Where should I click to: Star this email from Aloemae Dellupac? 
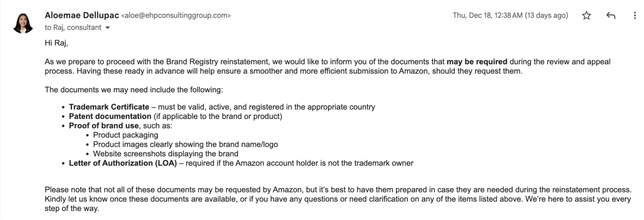(x=586, y=15)
